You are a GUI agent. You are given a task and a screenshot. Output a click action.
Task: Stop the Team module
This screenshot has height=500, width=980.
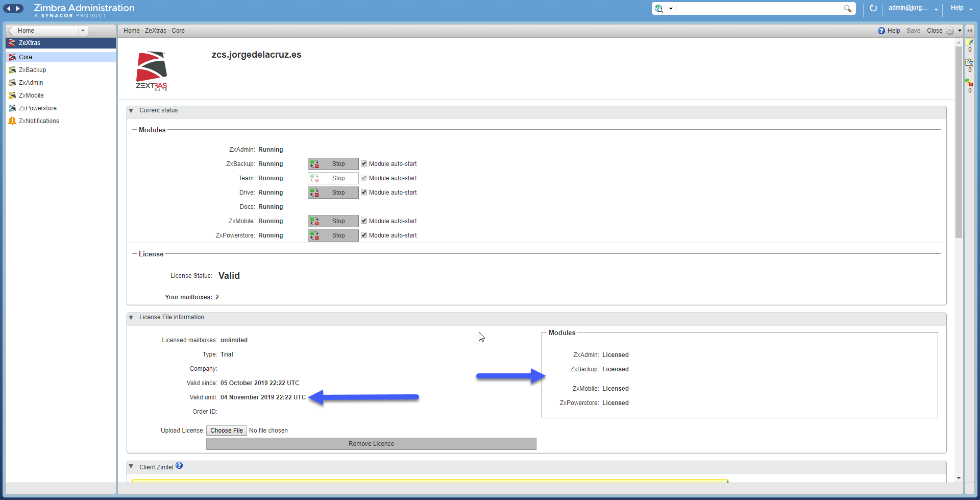(333, 178)
